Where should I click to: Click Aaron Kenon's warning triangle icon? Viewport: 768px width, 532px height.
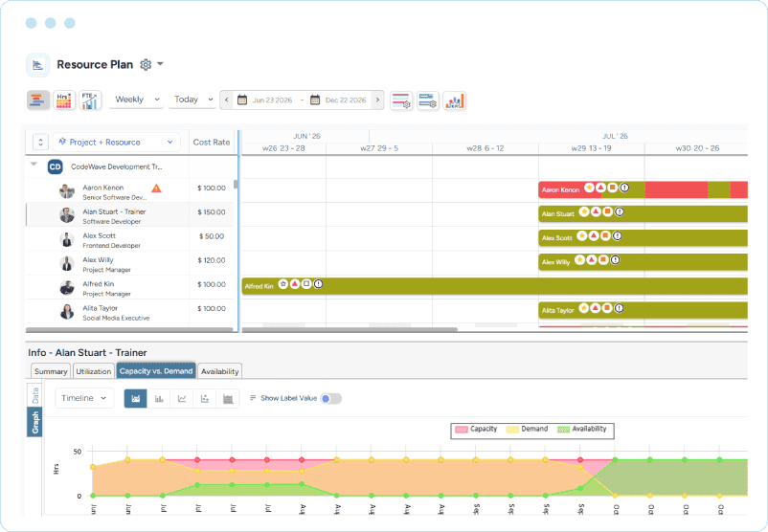pyautogui.click(x=156, y=188)
